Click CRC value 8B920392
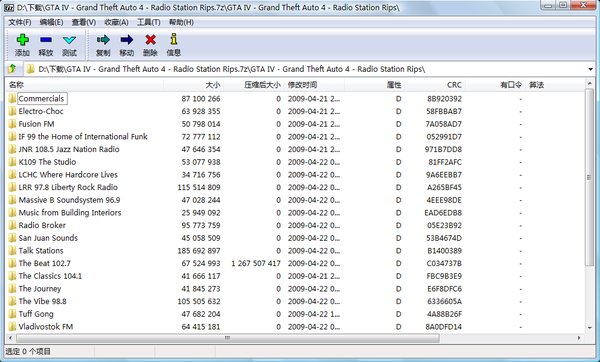Screen dimensions: 600x362 (444, 99)
